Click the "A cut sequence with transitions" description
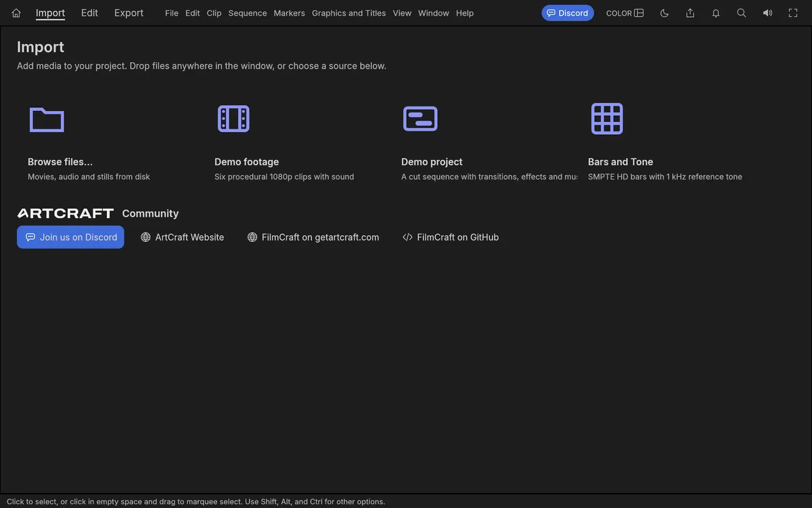 (x=489, y=177)
